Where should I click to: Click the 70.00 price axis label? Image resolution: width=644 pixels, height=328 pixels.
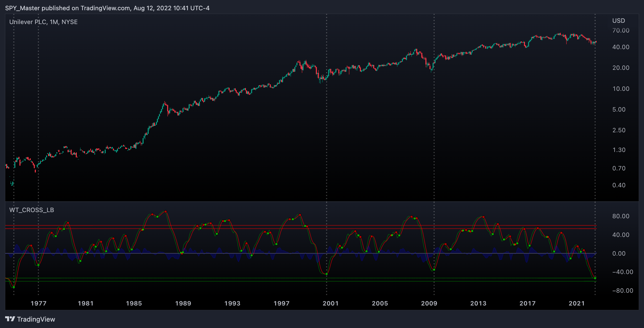(621, 30)
